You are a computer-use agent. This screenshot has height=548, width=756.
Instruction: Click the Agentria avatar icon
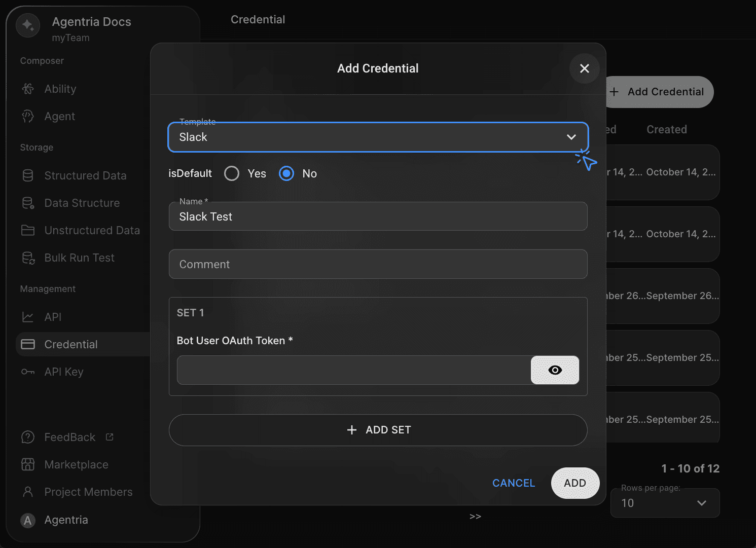(28, 520)
